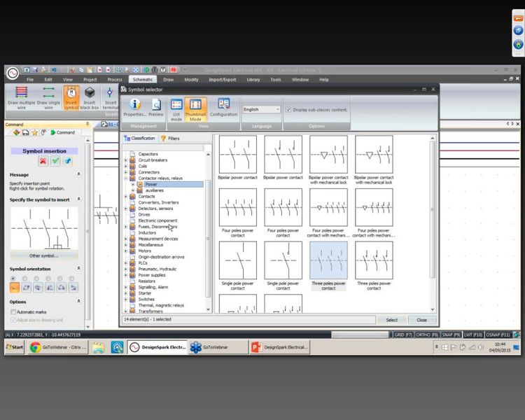
Task: Open the Draw ribbon tab
Action: [169, 80]
